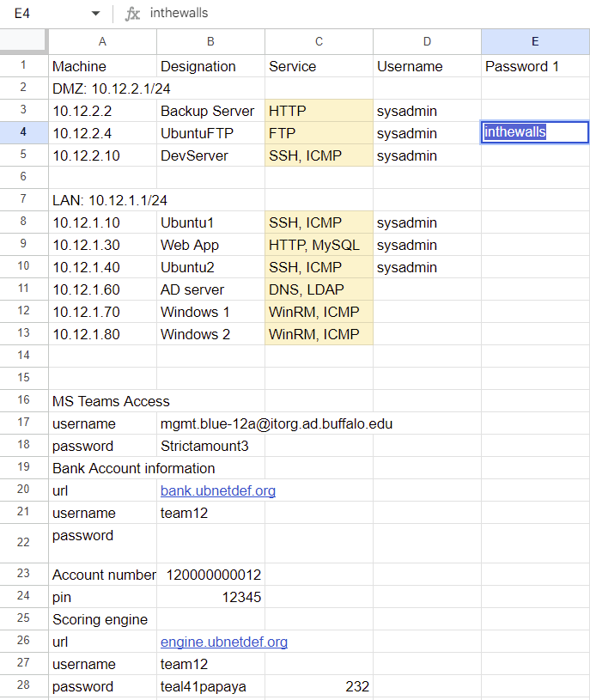Select column C header
Screen dimensions: 590x700
(x=319, y=41)
